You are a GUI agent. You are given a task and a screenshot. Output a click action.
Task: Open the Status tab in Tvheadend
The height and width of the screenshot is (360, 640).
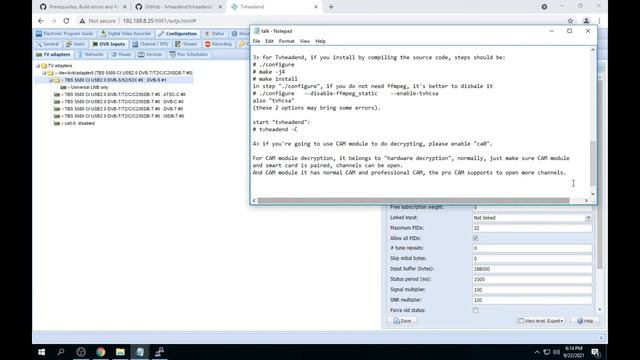215,33
